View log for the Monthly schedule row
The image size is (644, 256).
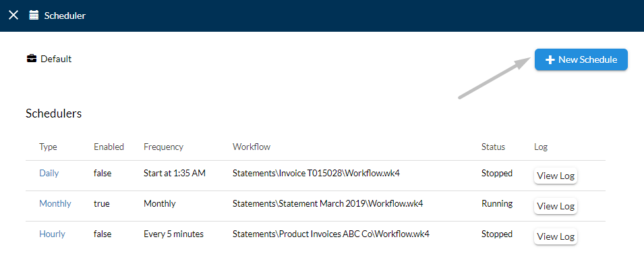(x=555, y=206)
